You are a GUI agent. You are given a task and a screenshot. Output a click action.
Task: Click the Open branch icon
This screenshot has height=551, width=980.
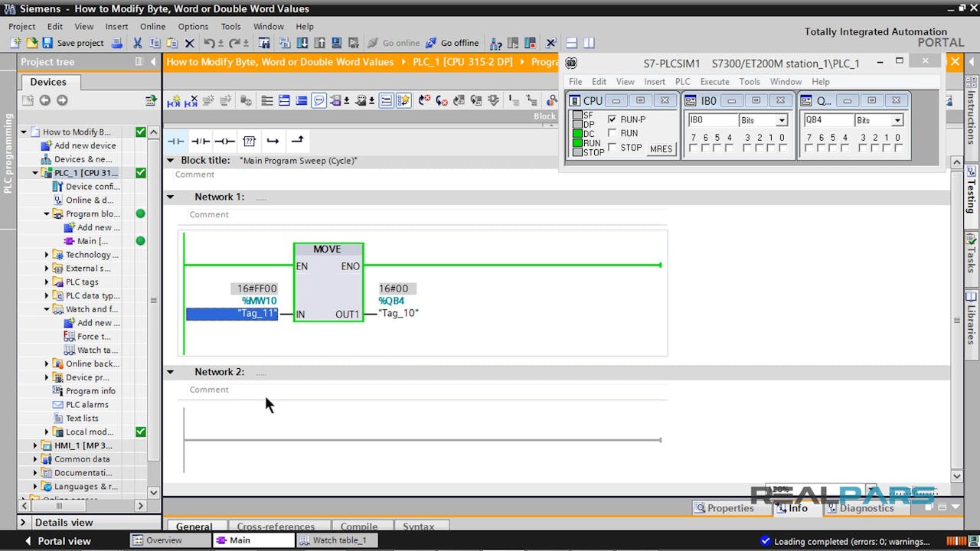pos(273,141)
